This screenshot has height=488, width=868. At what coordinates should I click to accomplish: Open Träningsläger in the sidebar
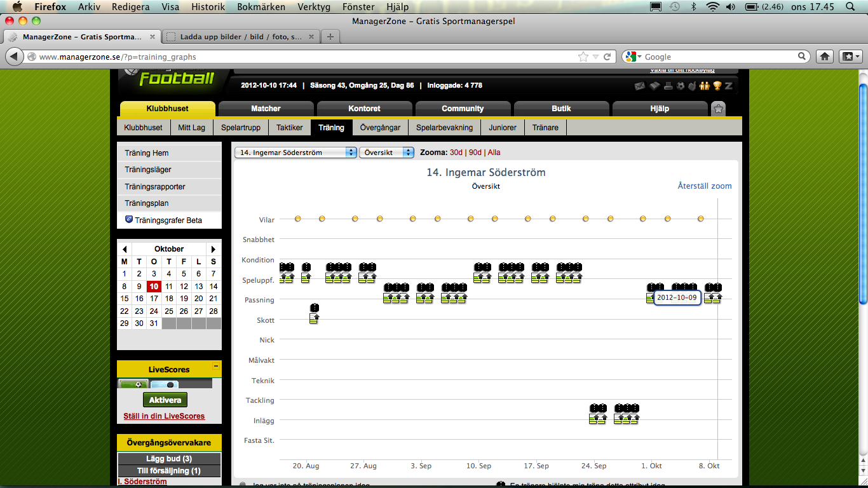coord(169,170)
